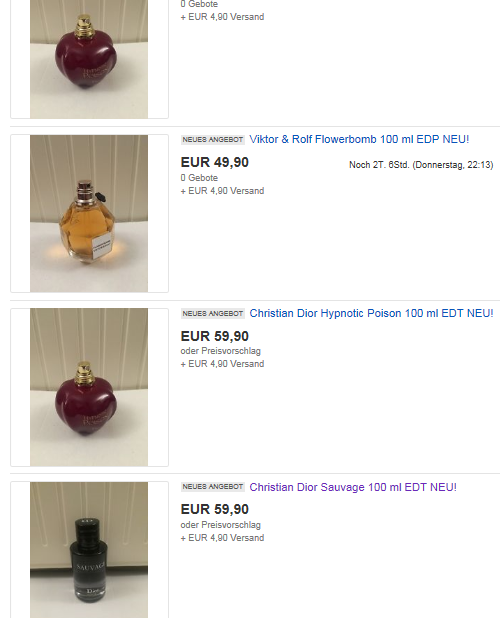500x618 pixels.
Task: Click 0 Gebote under the Flowerbomb price
Action: click(x=199, y=178)
